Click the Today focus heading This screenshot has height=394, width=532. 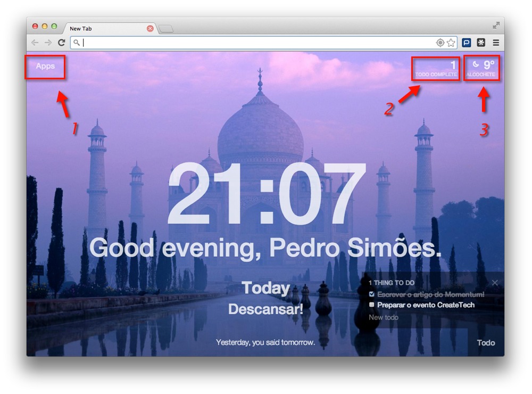266,288
